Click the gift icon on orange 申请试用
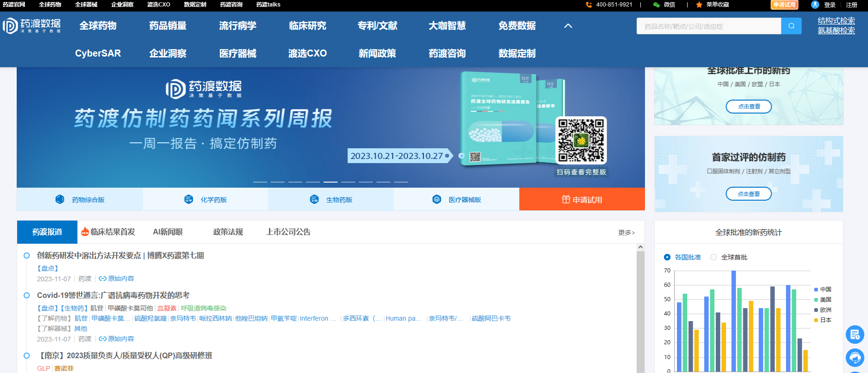The height and width of the screenshot is (373, 868). (x=566, y=199)
